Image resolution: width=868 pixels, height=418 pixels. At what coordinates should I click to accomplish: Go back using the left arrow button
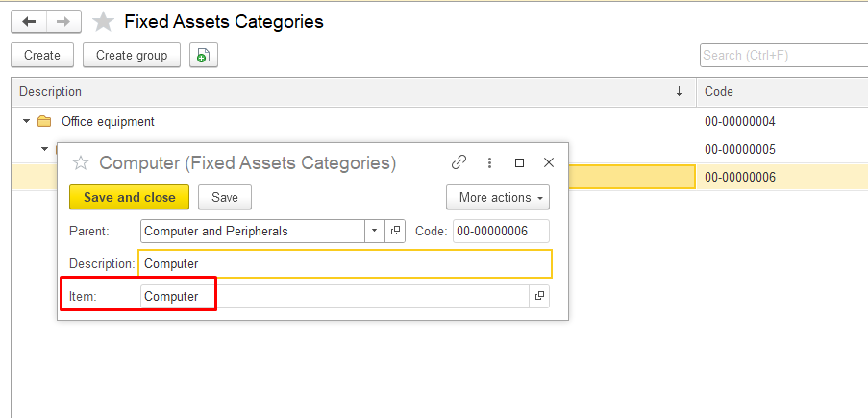tap(29, 21)
